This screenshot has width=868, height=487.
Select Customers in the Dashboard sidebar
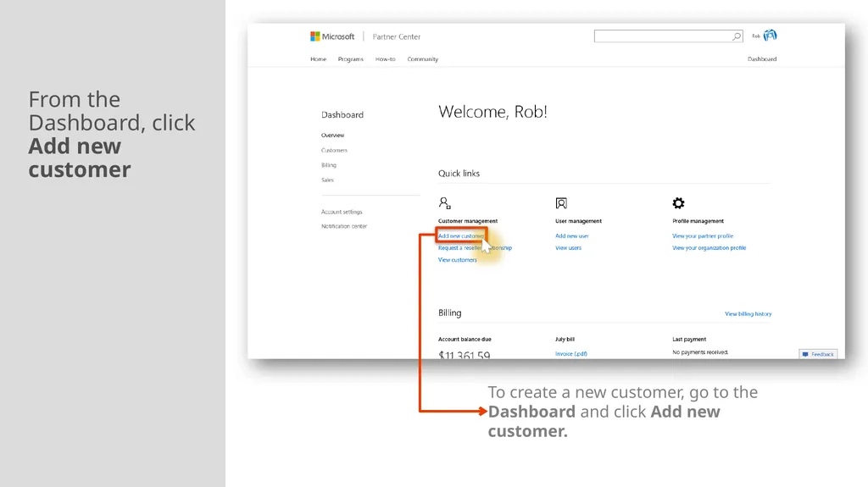pyautogui.click(x=334, y=150)
